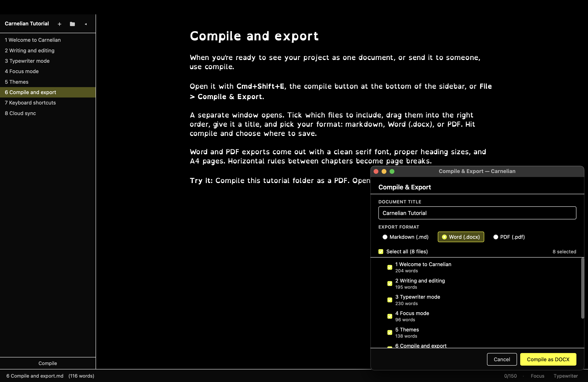Click the Document Title input field

[x=477, y=213]
